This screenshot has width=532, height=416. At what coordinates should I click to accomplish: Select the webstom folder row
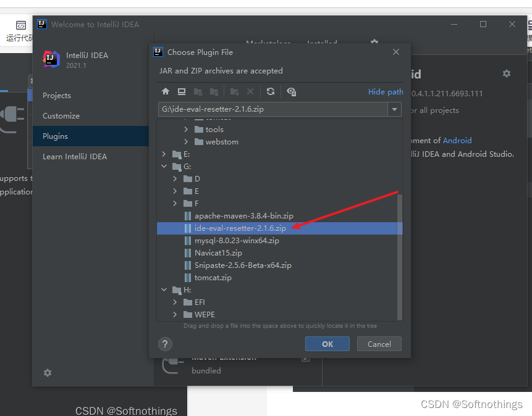coord(222,142)
